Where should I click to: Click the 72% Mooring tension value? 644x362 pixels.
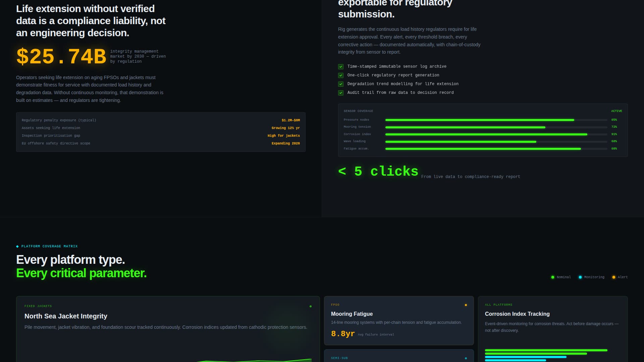click(x=614, y=127)
